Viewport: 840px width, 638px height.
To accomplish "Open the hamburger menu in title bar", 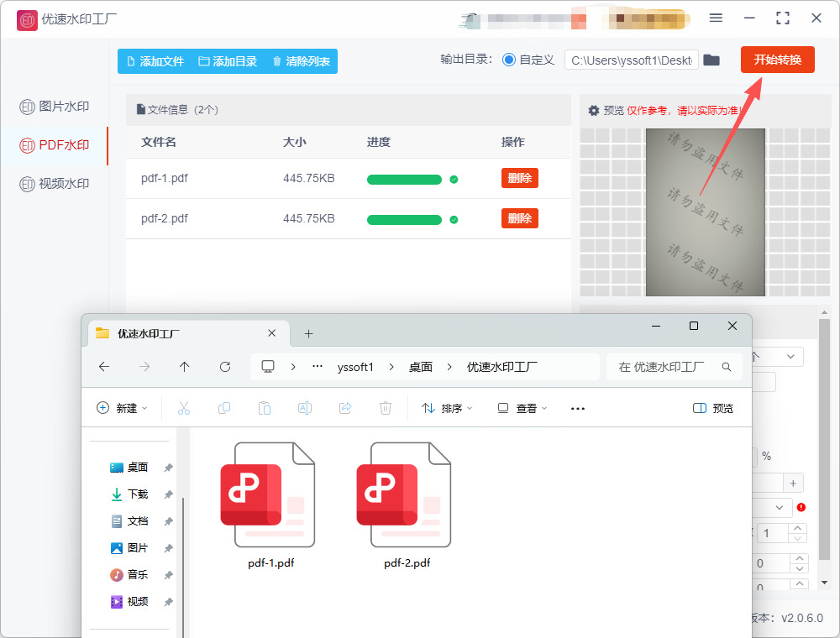I will point(716,18).
